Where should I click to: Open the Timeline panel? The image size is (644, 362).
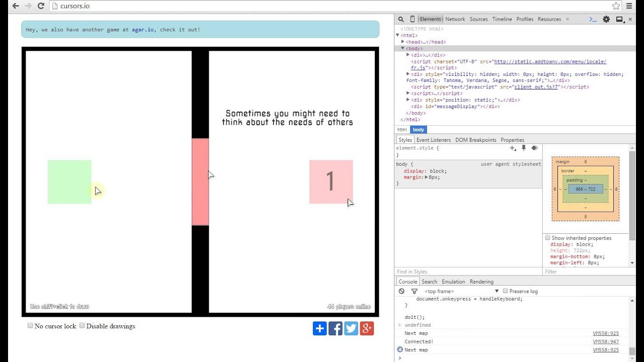[x=502, y=19]
